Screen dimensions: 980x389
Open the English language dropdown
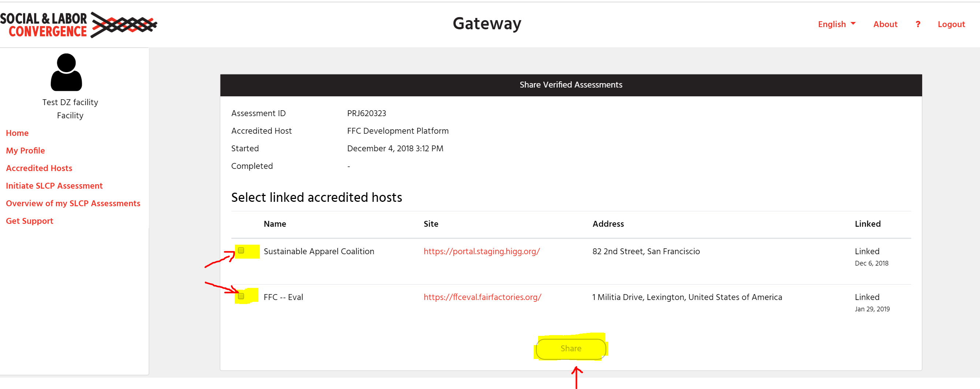(x=836, y=25)
